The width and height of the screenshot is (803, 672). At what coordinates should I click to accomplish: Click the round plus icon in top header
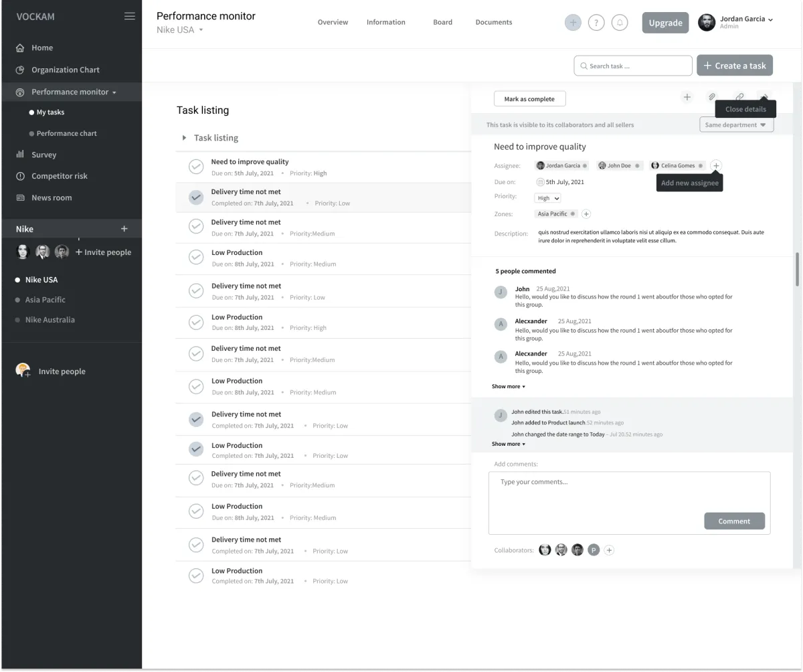pos(573,23)
